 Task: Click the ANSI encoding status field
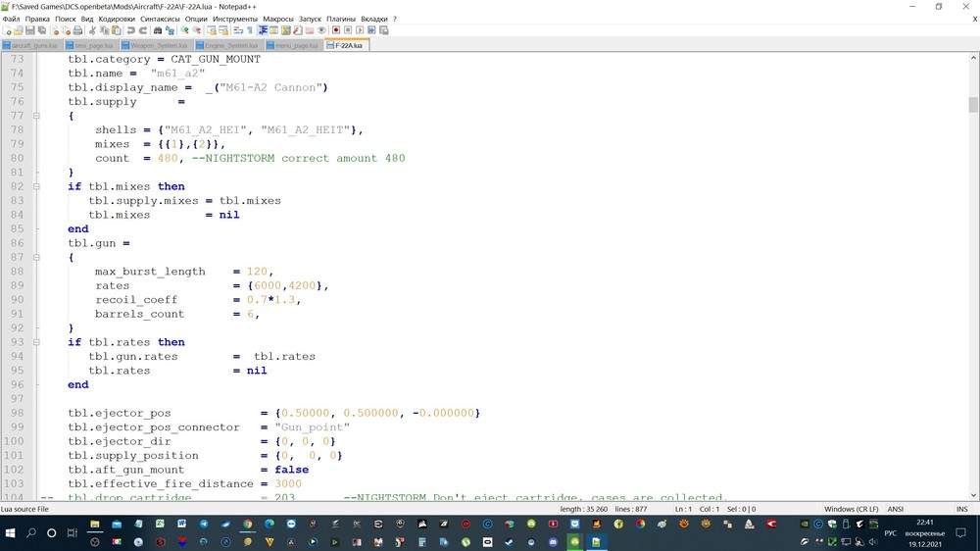(895, 509)
